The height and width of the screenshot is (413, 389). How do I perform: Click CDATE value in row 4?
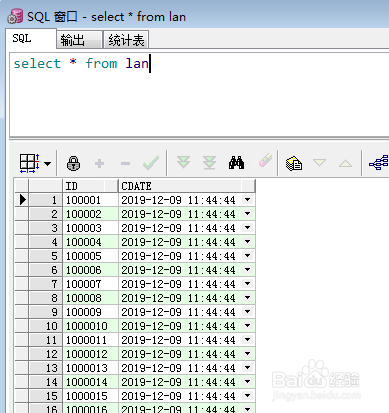click(x=178, y=242)
